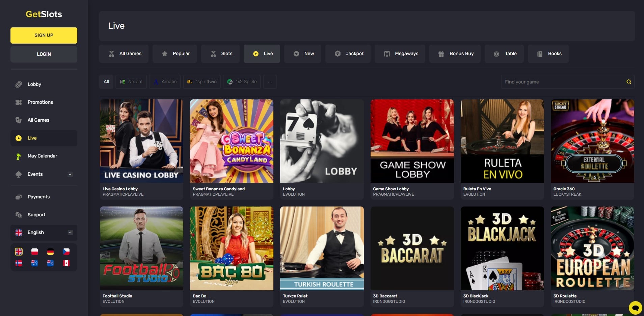Open the live chat bubble

[635, 308]
